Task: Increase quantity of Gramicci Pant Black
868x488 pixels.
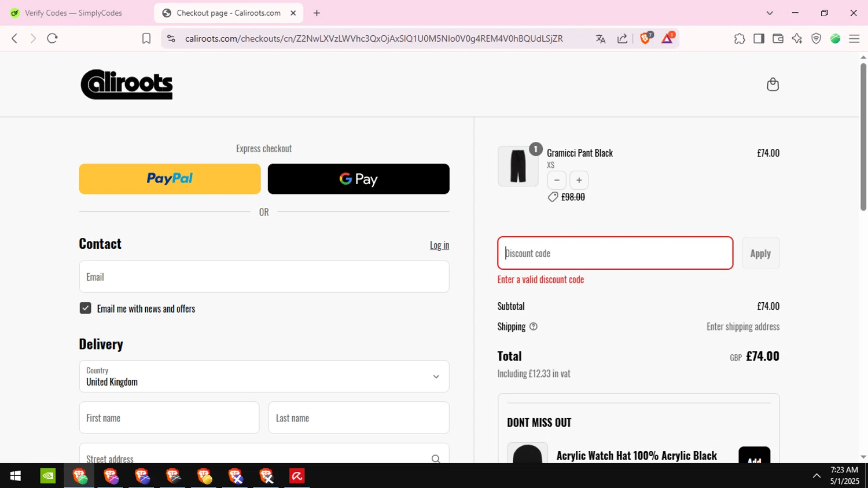Action: 579,180
